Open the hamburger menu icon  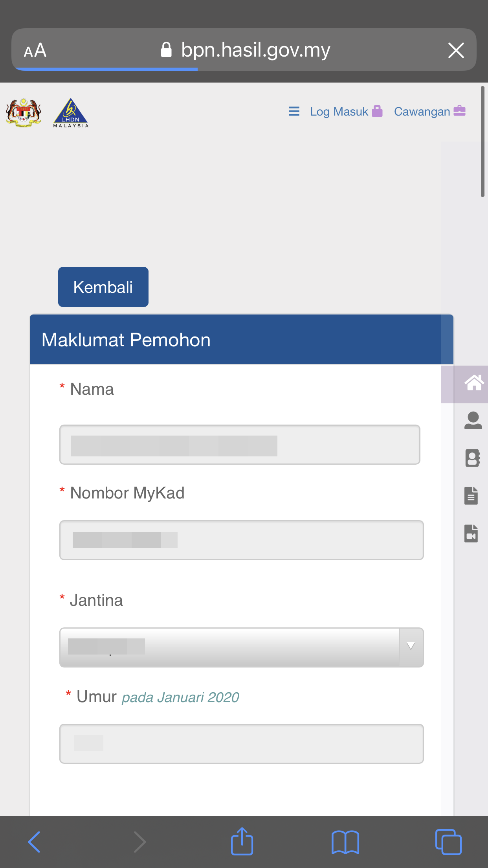coord(294,112)
